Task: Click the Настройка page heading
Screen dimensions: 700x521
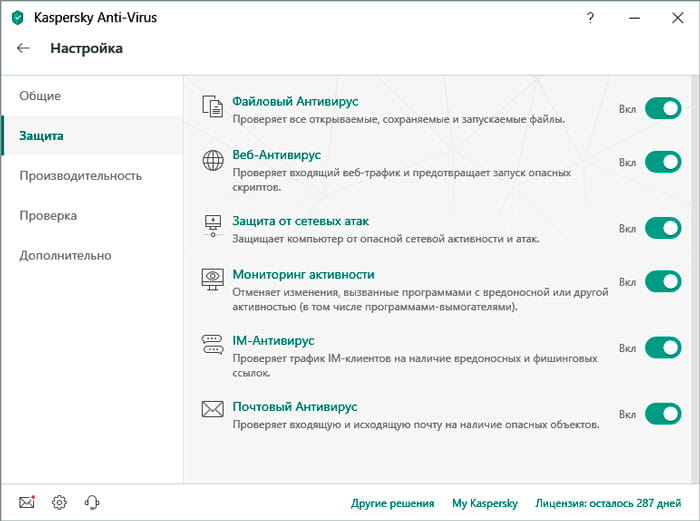Action: [x=86, y=48]
